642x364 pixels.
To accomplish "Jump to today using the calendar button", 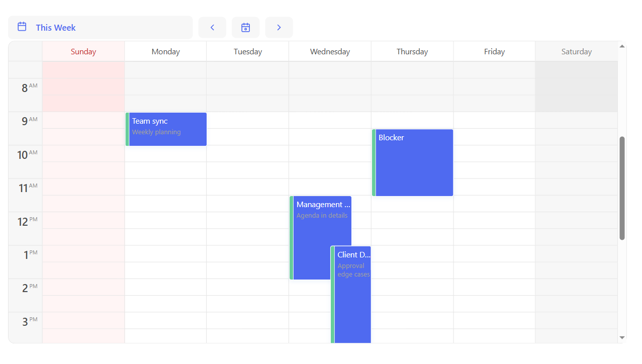I will click(x=245, y=28).
